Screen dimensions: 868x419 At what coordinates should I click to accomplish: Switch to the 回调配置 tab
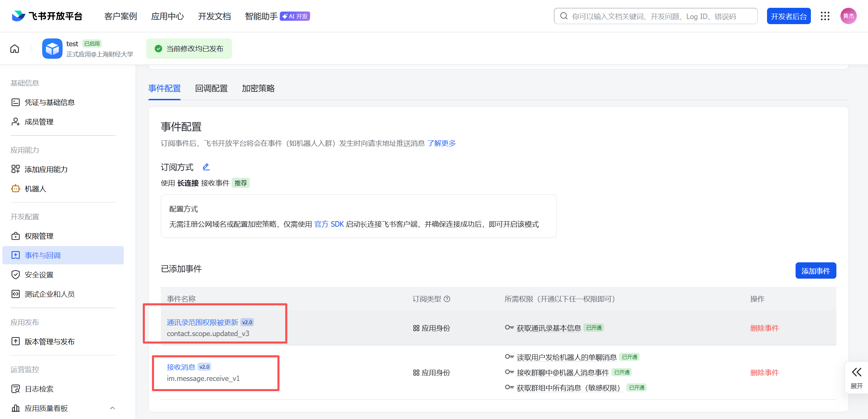211,88
